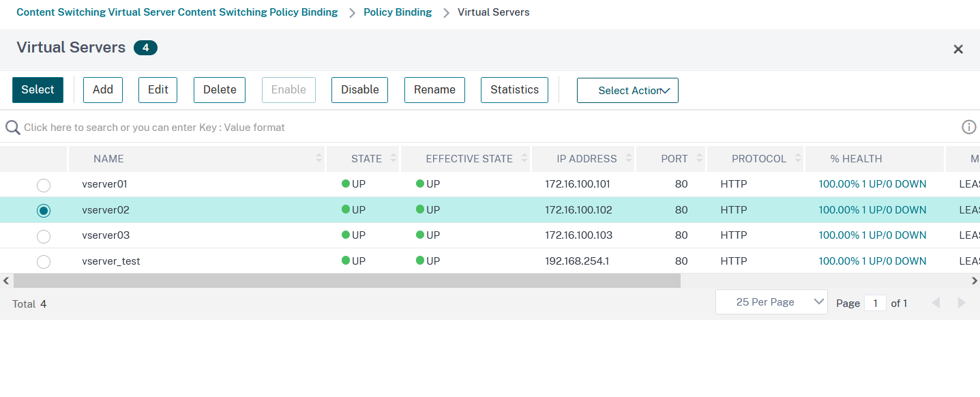Click the page number input field
The width and height of the screenshot is (980, 397).
click(875, 303)
